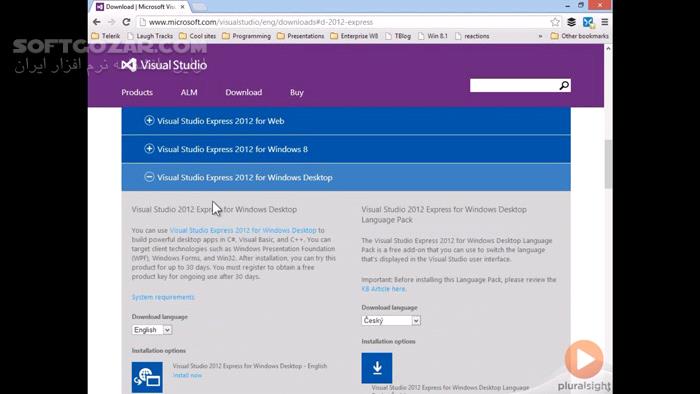Viewport: 700px width, 394px height.
Task: Expand Visual Studio Express 2012 for Web
Action: click(x=346, y=121)
